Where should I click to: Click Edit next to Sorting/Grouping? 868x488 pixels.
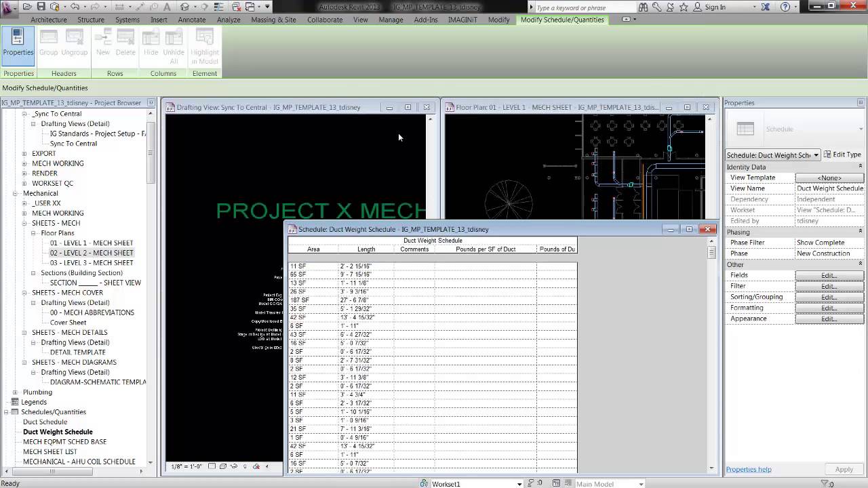[829, 296]
